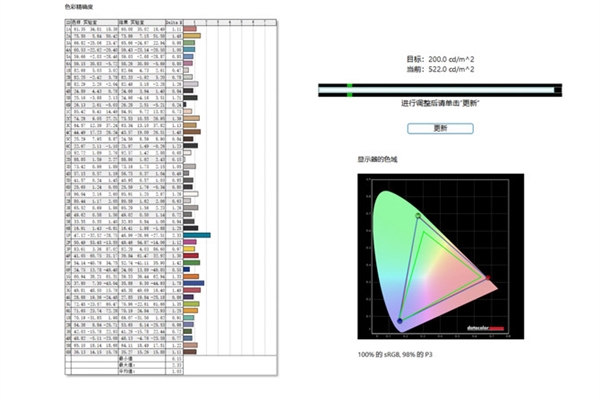Select the longest teal Delta E bar
This screenshot has width=600, height=400.
click(197, 234)
